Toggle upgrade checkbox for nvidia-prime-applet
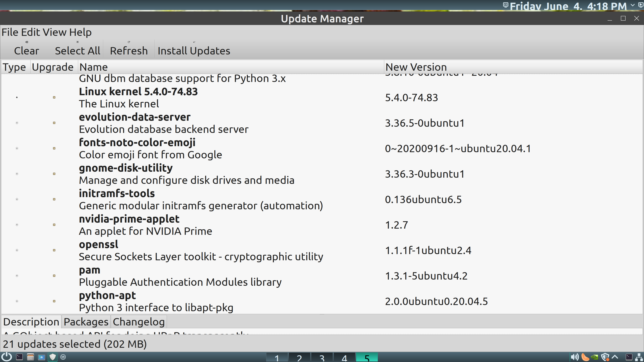 tap(54, 225)
